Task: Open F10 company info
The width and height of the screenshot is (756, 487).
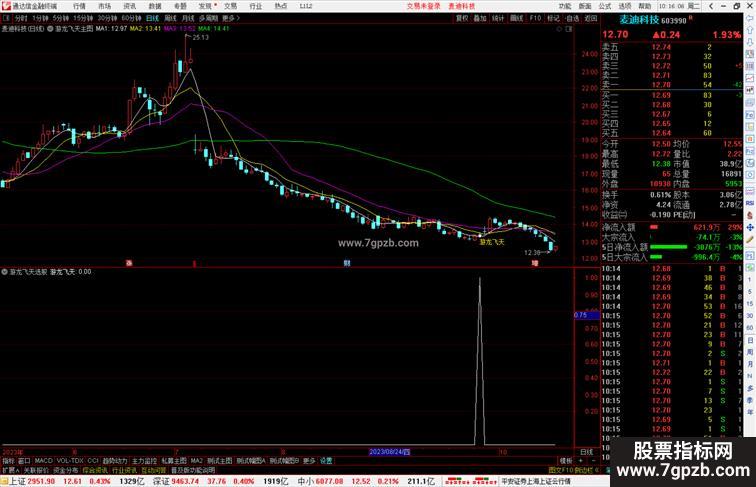Action: click(535, 18)
